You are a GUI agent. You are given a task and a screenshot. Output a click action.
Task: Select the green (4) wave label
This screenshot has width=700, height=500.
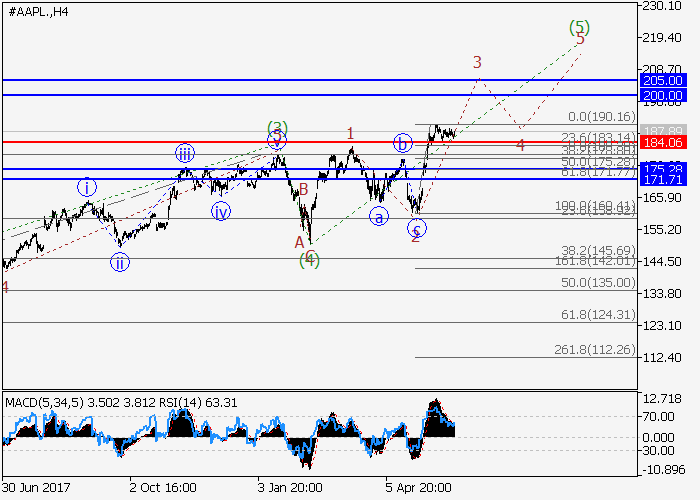point(310,260)
